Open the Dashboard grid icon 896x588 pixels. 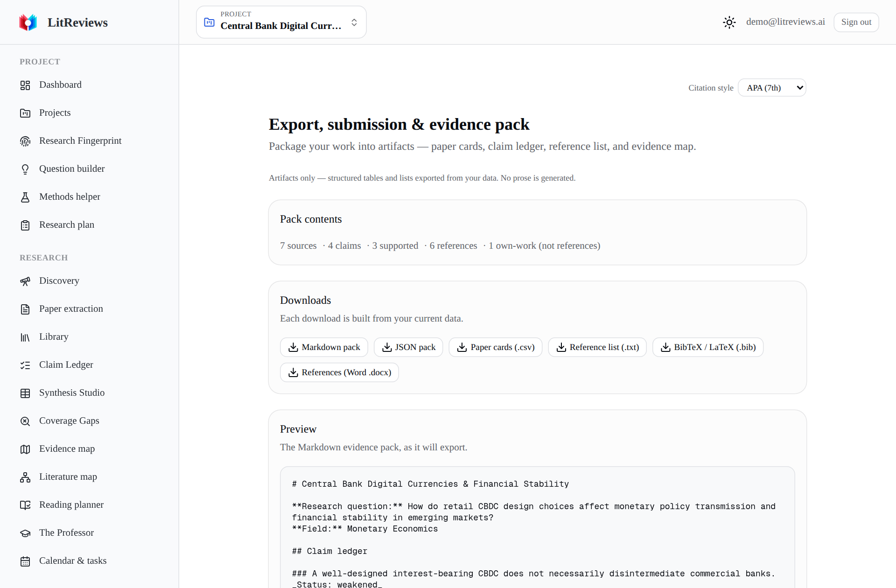click(25, 85)
